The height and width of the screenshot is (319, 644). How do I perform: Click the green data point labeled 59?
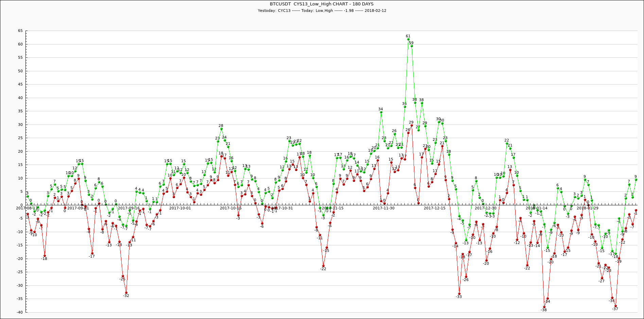412,46
